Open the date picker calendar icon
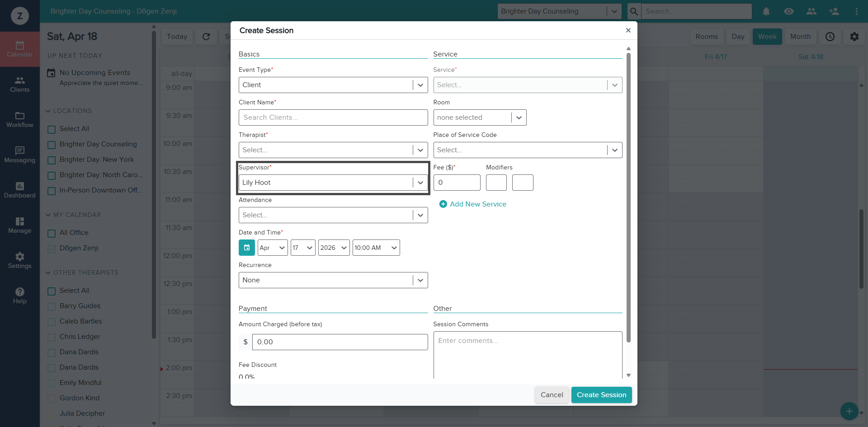This screenshot has width=868, height=427. (247, 248)
